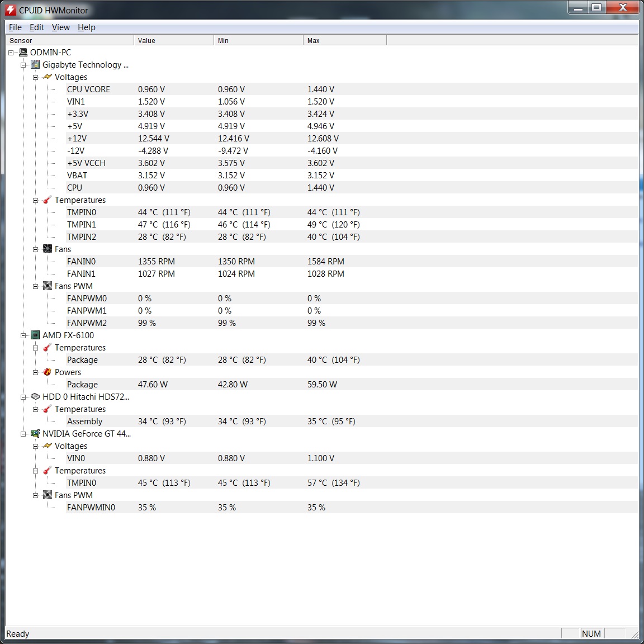Select the FANIN0 fan speed row
The image size is (644, 644).
point(81,262)
